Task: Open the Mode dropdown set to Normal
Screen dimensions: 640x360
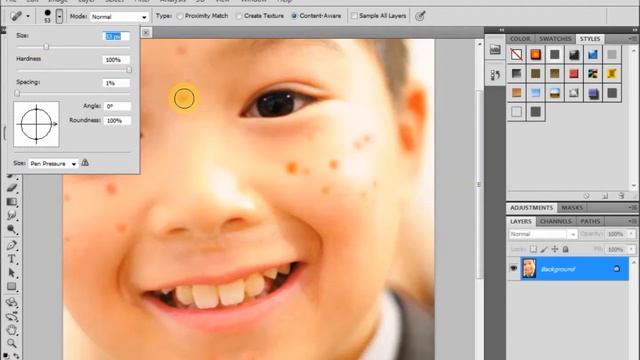Action: coord(119,17)
